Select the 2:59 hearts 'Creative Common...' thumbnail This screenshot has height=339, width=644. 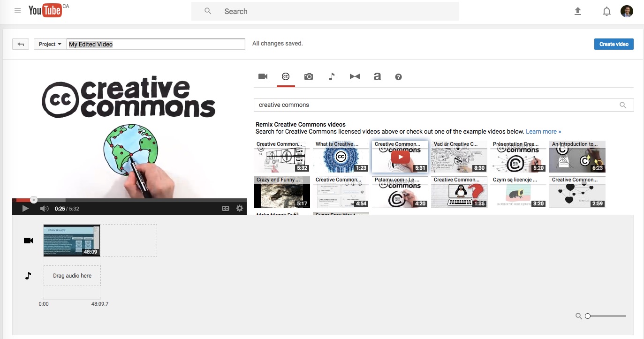pos(577,192)
